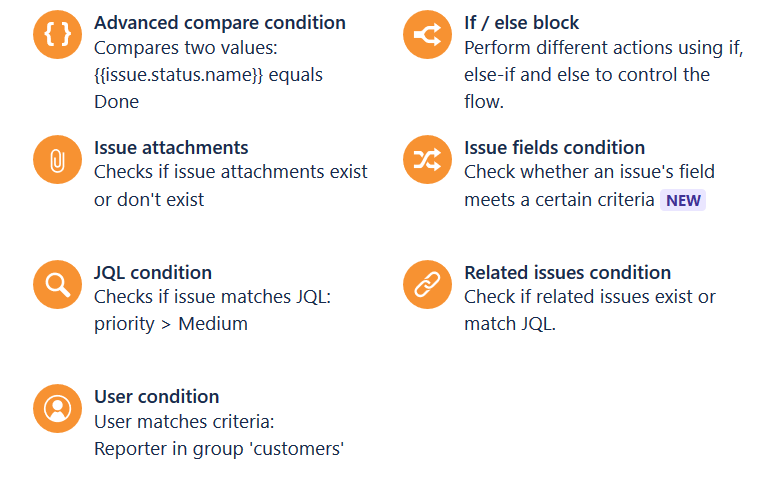
Task: Click the '{{issue.status.name}} equals' description text
Action: 208,75
